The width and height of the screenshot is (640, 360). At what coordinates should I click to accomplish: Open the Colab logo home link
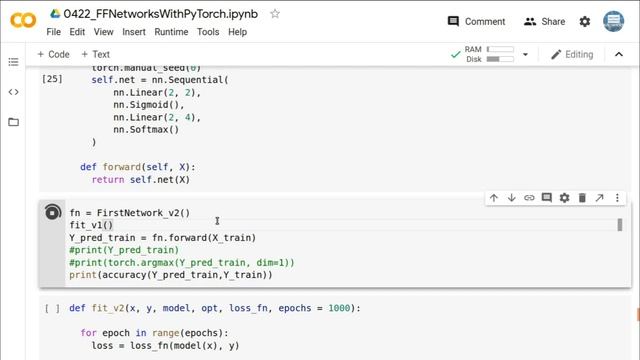(23, 20)
